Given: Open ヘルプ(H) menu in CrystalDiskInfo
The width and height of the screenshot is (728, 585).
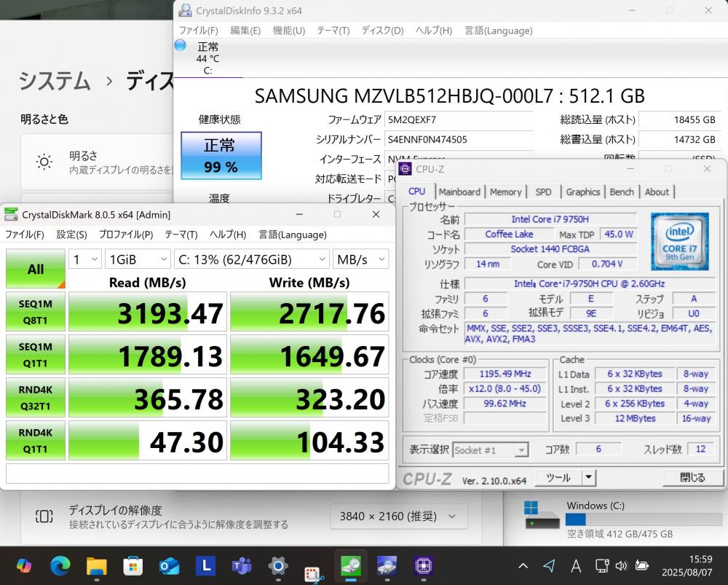Looking at the screenshot, I should [434, 31].
